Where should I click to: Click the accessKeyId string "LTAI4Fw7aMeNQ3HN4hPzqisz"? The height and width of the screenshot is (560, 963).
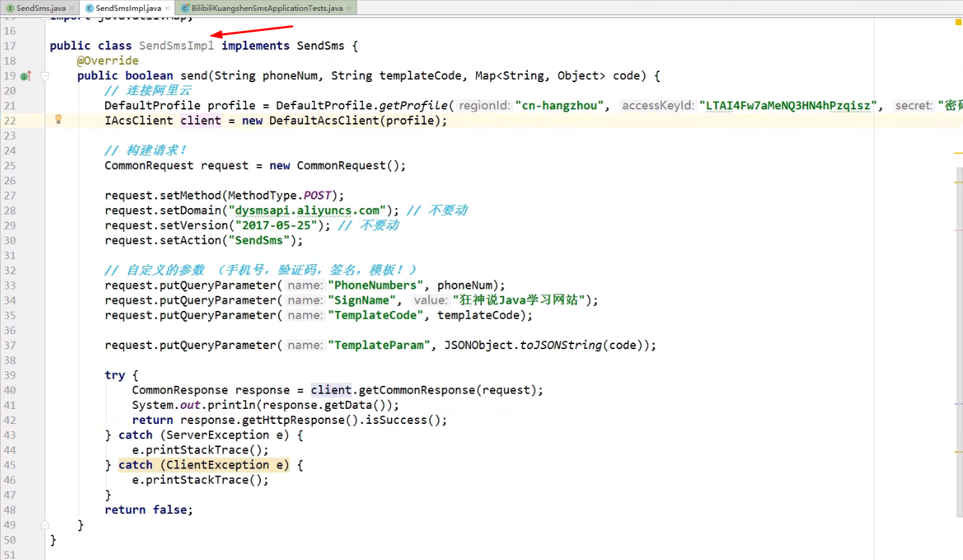coord(789,106)
